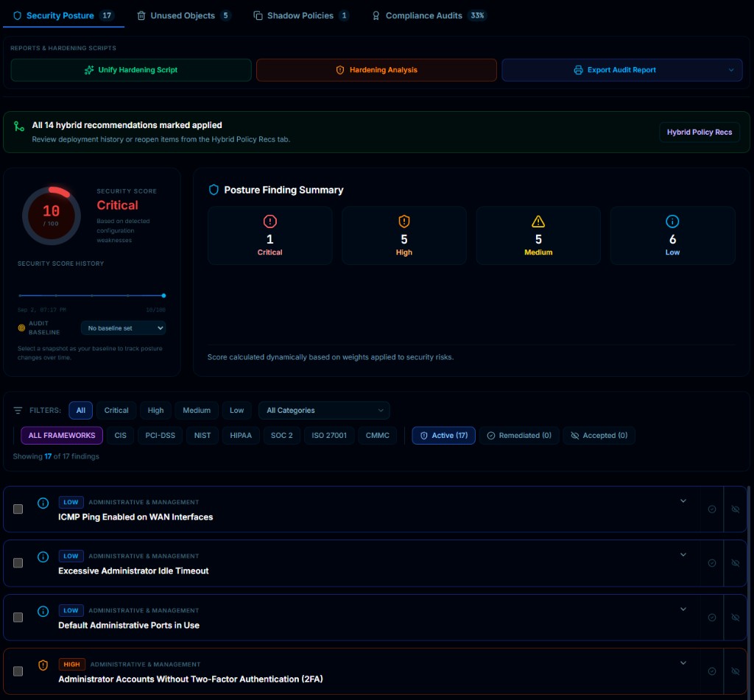Mark Excessive Administrator Idle Timeout as remediated
The width and height of the screenshot is (754, 700).
[x=712, y=563]
